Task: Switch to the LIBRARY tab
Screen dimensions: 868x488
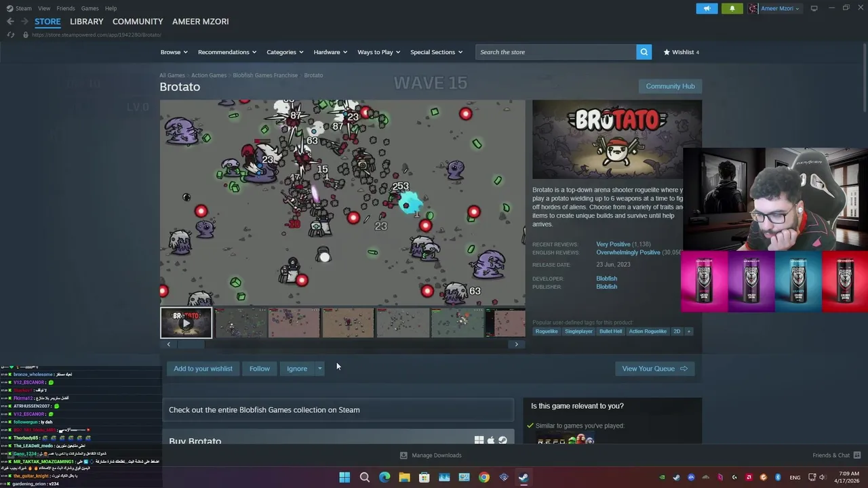Action: pos(87,22)
